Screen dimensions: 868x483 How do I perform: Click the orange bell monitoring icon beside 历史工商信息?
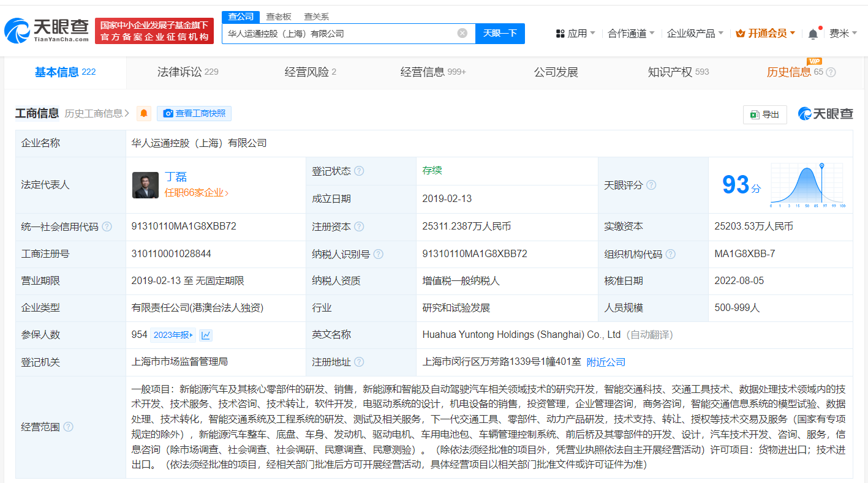coord(144,113)
